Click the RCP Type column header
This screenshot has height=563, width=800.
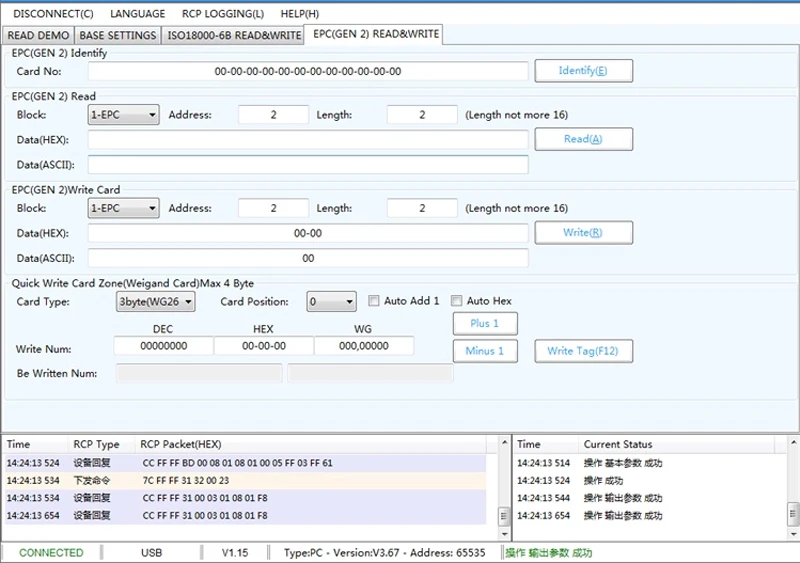point(101,445)
